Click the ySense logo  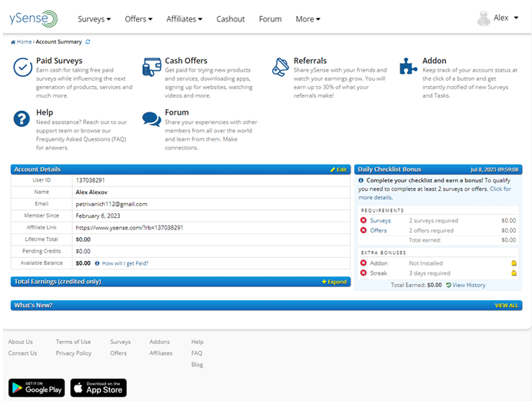pos(33,18)
